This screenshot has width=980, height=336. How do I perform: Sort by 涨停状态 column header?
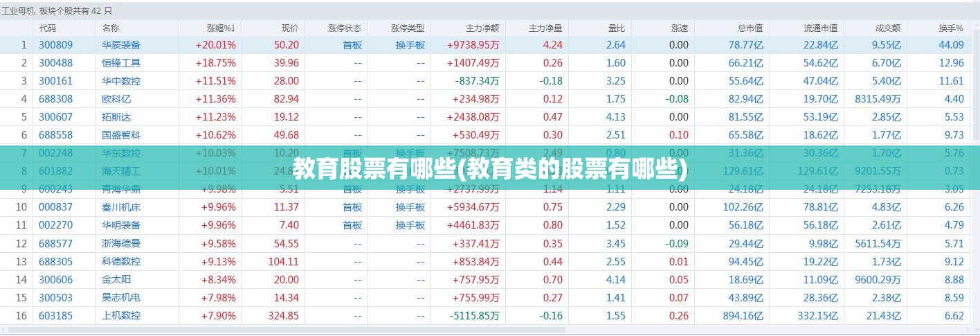(345, 28)
